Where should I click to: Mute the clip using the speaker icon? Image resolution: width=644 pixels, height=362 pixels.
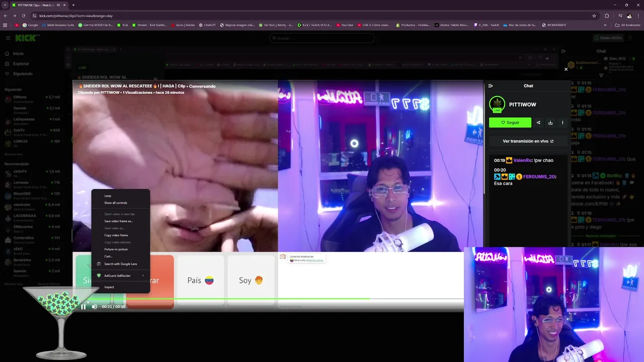(95, 307)
